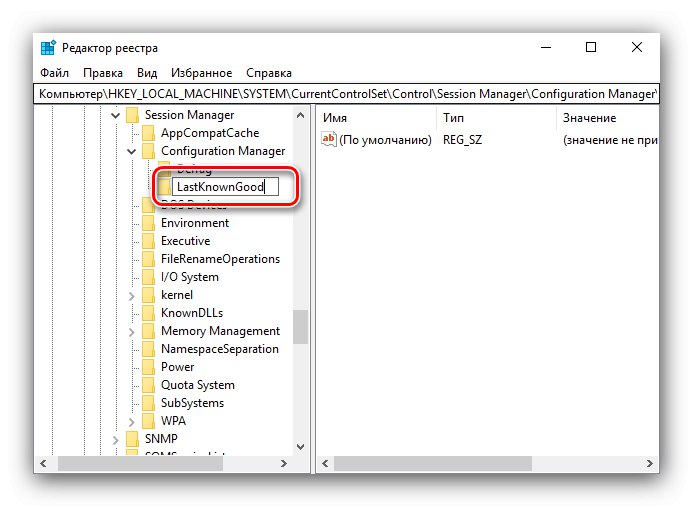This screenshot has height=507, width=693.
Task: Select the WPA key
Action: click(173, 421)
